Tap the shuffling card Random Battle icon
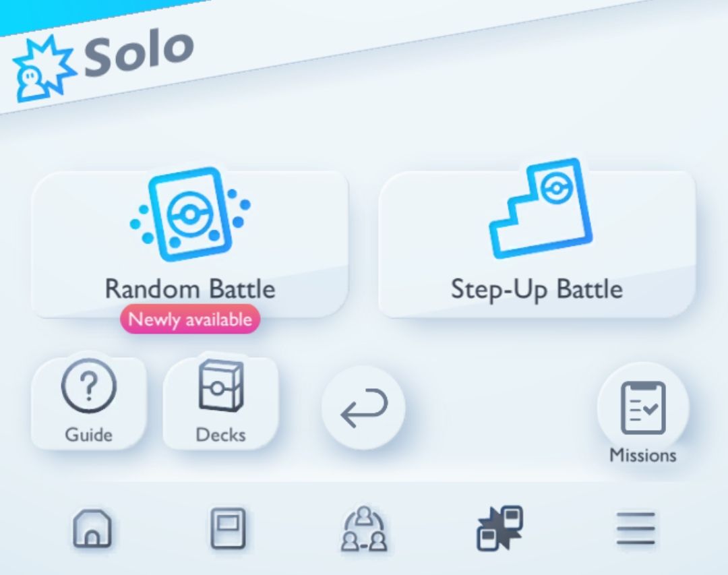Viewport: 728px width, 575px height. (190, 214)
